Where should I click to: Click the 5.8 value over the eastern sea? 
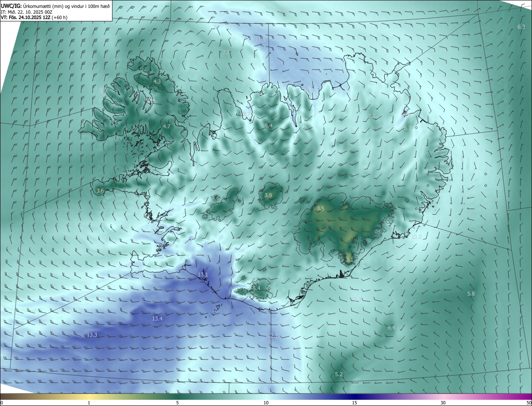[471, 294]
